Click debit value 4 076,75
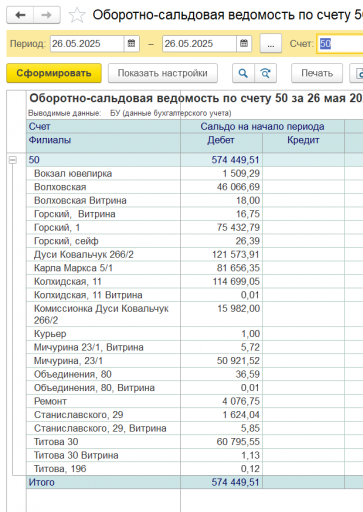Screen dimensions: 363x512 point(241,401)
